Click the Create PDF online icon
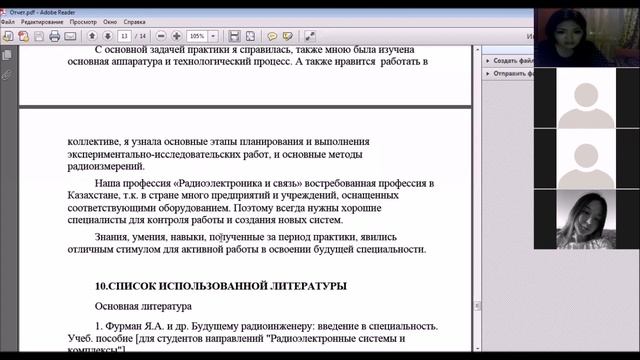The width and height of the screenshot is (640, 360). click(x=23, y=36)
